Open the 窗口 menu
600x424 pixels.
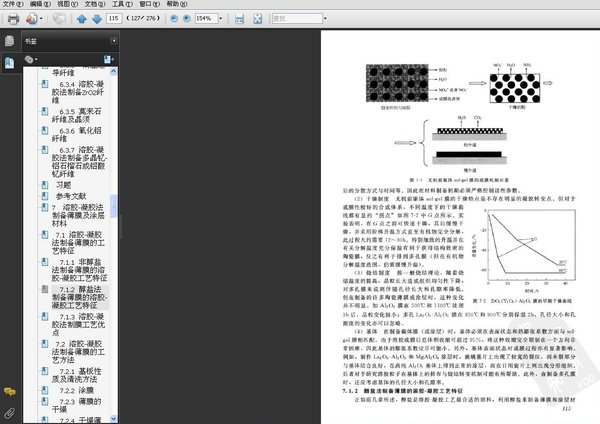149,4
